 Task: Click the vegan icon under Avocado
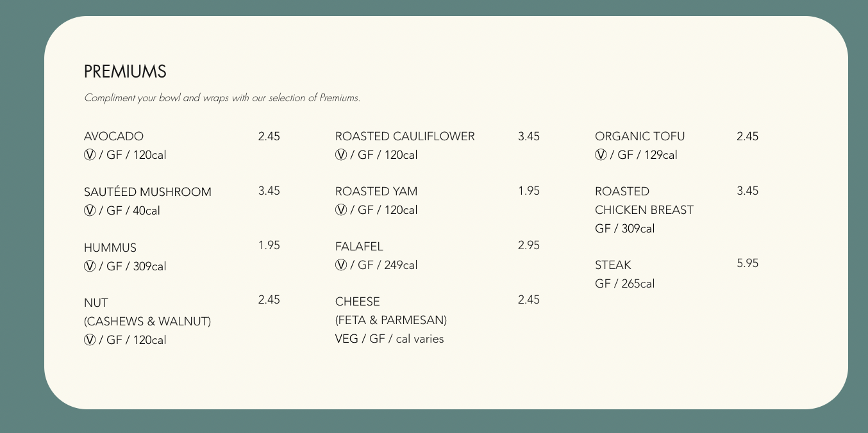click(x=89, y=155)
